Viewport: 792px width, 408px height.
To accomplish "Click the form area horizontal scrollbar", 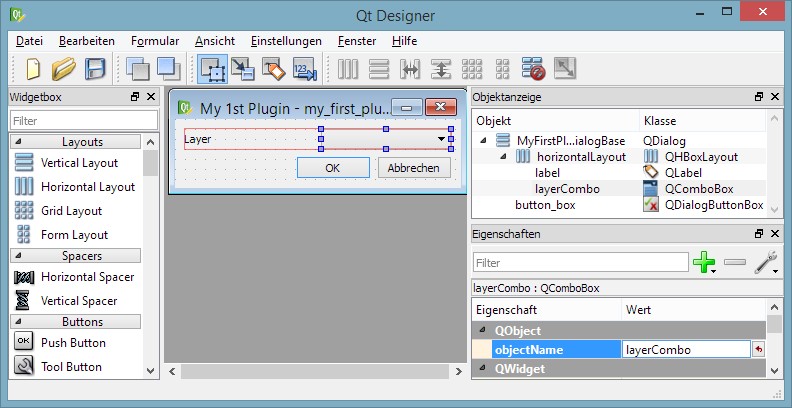I will (x=314, y=372).
